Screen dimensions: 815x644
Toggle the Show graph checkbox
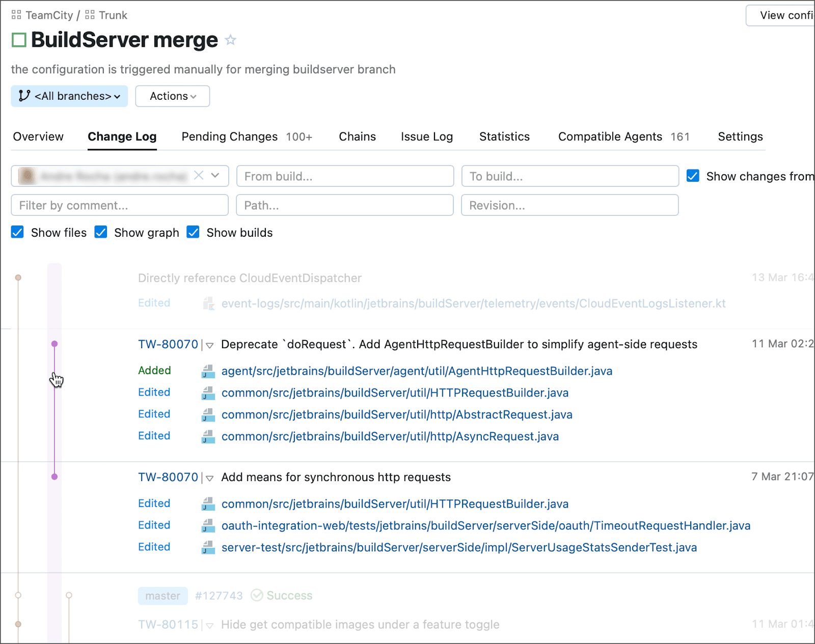tap(101, 232)
